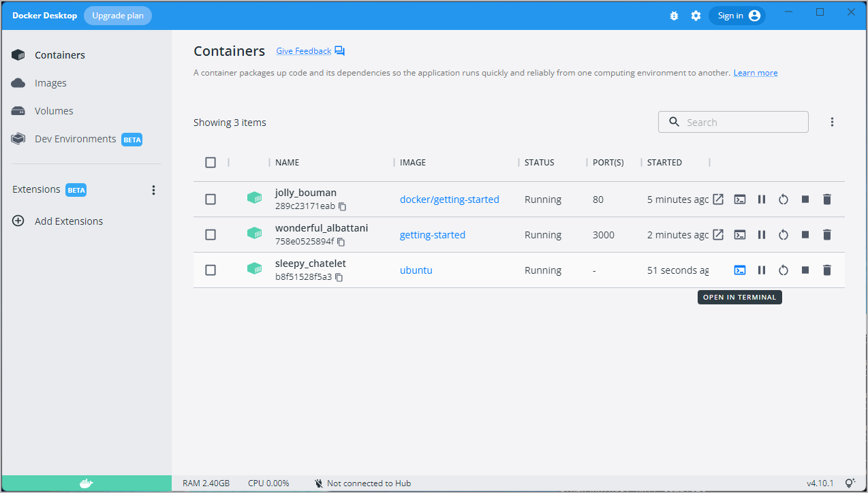Copy container ID b8f51528f5a3
This screenshot has height=493, width=868.
[339, 277]
